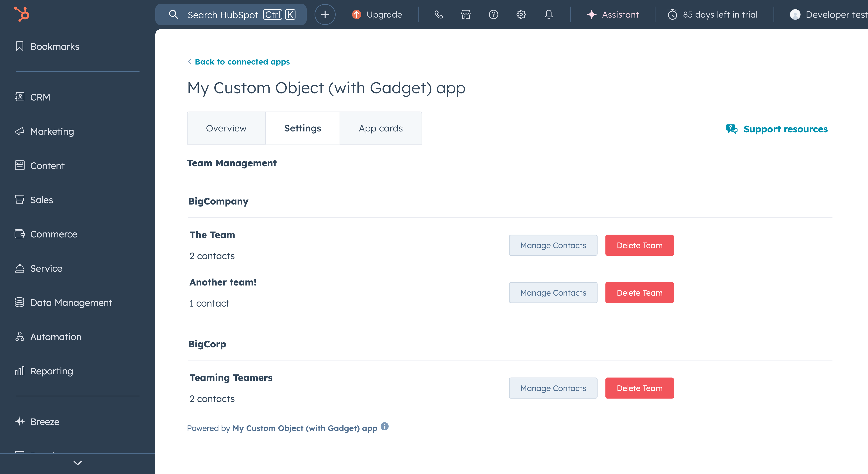Expand the CRM navigation menu
The width and height of the screenshot is (868, 474).
[40, 97]
